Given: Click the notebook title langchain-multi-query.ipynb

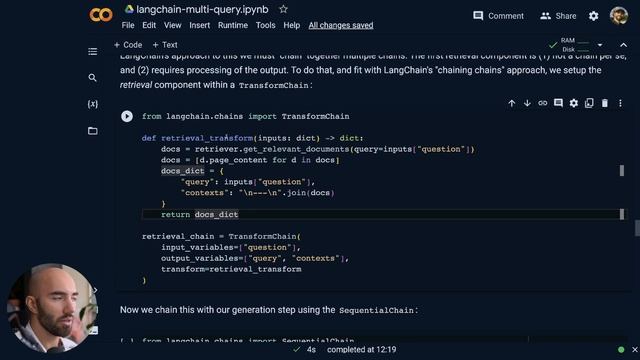Looking at the screenshot, I should 202,9.
